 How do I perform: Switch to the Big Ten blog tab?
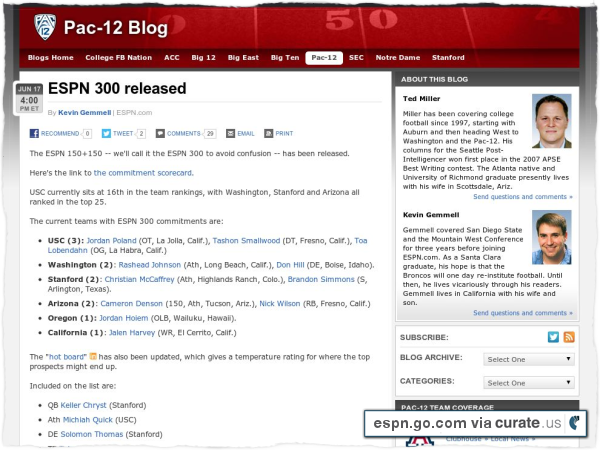click(285, 57)
